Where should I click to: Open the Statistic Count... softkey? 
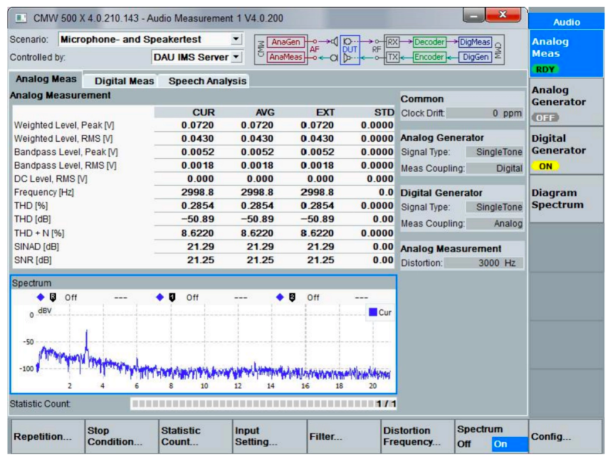tap(195, 436)
